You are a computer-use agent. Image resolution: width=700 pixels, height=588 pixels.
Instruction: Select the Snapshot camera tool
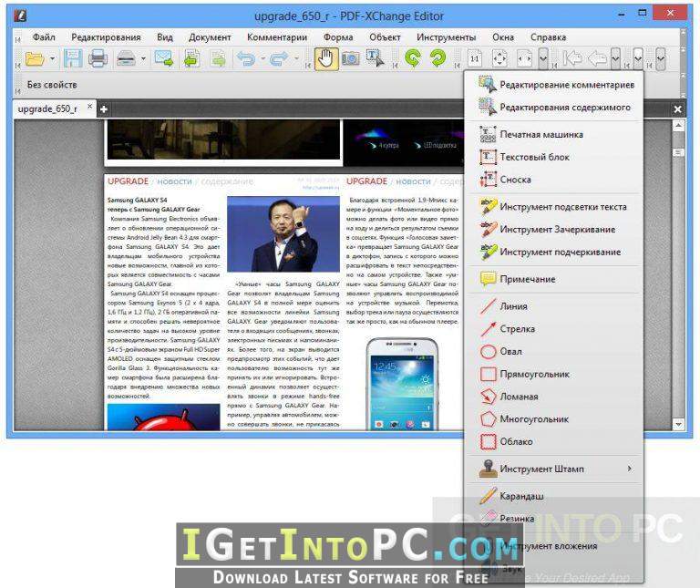tap(350, 59)
